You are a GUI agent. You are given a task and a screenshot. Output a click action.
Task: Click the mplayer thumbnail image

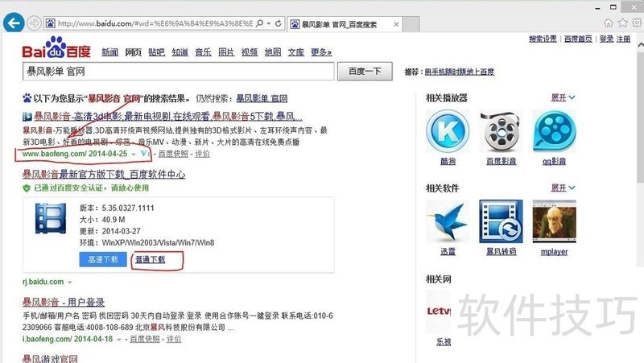pyautogui.click(x=555, y=221)
